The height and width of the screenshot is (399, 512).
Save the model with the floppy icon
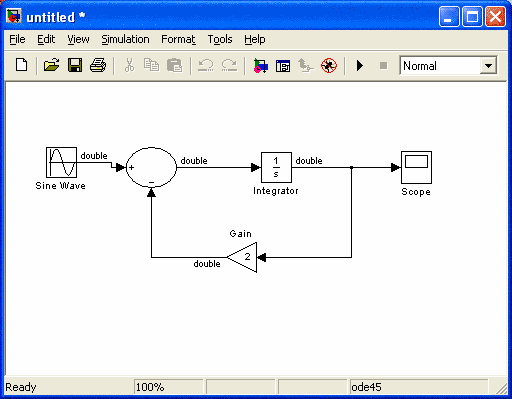pos(75,65)
